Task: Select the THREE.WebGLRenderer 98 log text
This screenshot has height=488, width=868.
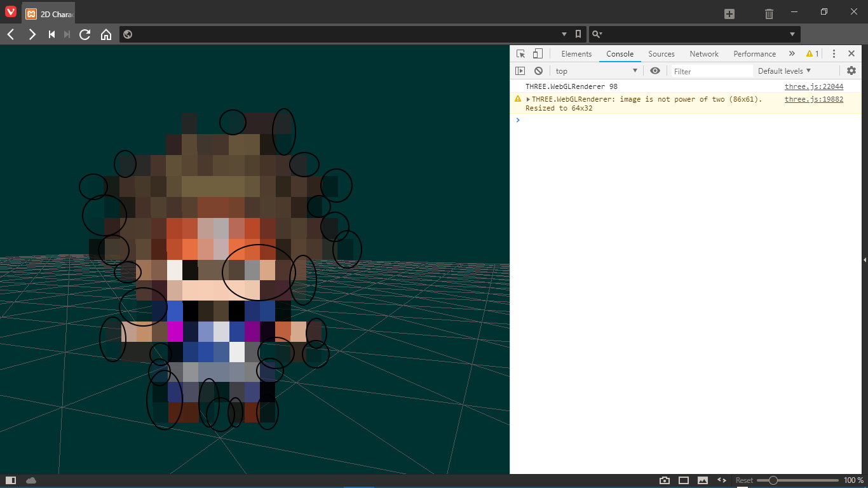Action: 571,86
